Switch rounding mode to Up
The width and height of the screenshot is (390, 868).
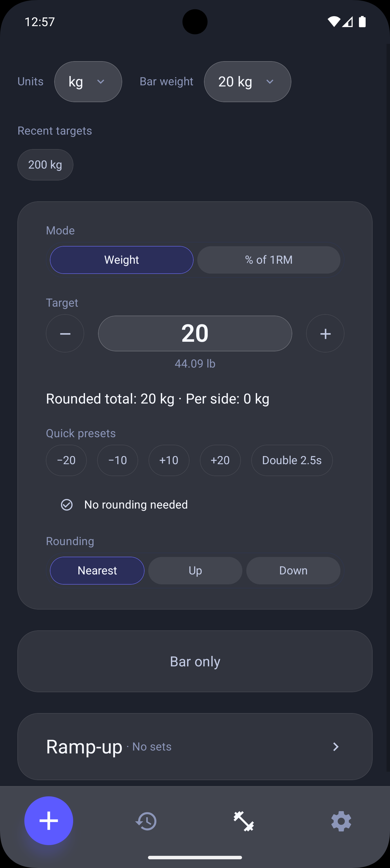[195, 570]
